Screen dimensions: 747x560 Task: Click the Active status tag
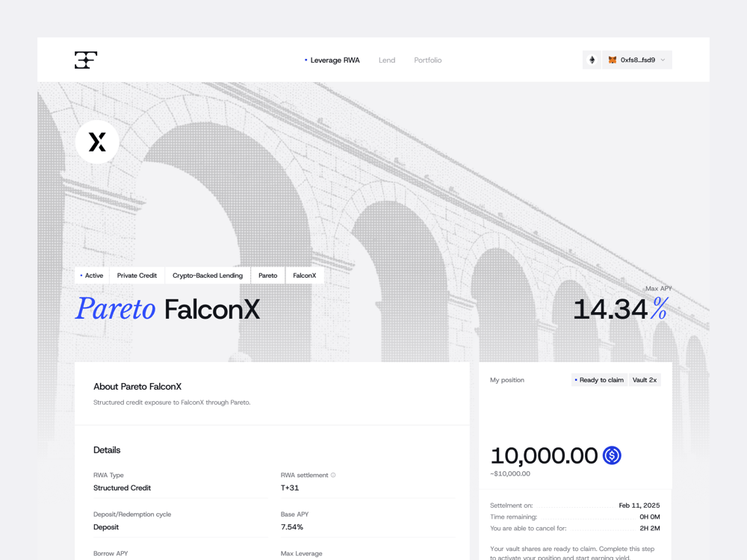(x=92, y=276)
